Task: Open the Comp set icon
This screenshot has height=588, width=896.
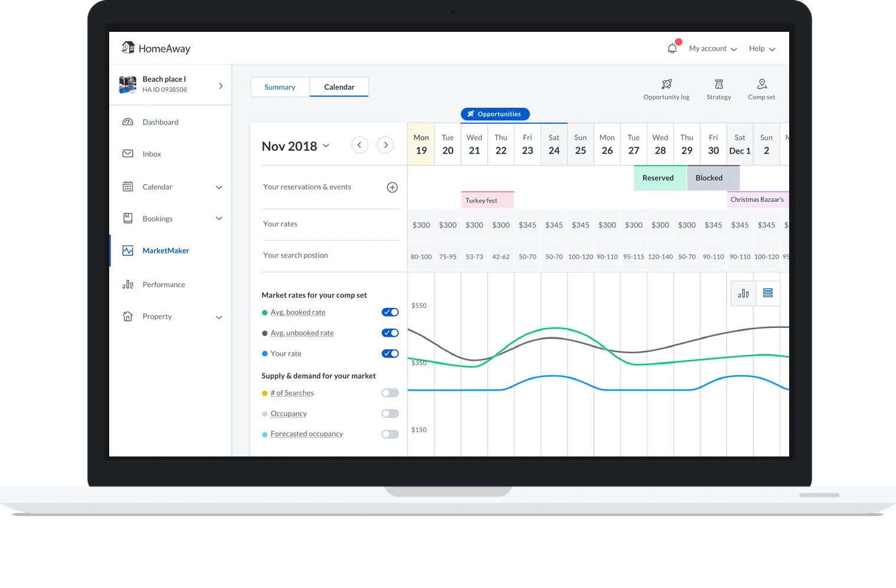Action: (762, 84)
